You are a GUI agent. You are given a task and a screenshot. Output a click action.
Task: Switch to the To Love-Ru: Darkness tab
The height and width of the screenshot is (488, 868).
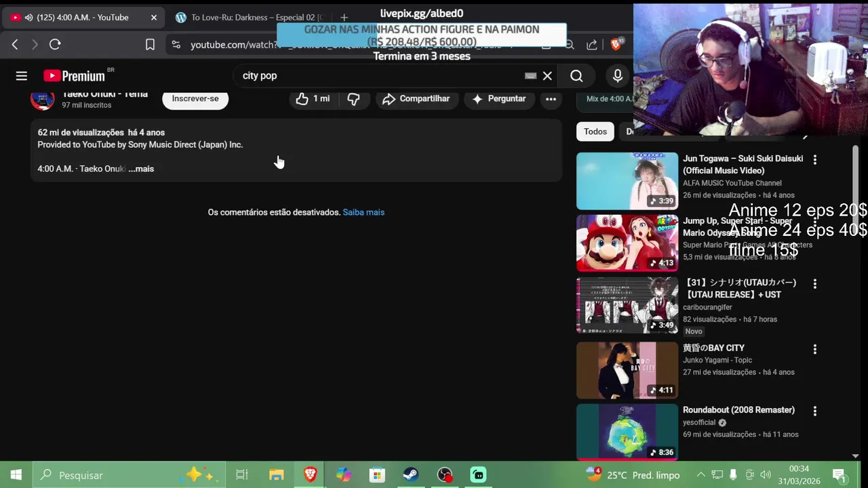pos(251,18)
